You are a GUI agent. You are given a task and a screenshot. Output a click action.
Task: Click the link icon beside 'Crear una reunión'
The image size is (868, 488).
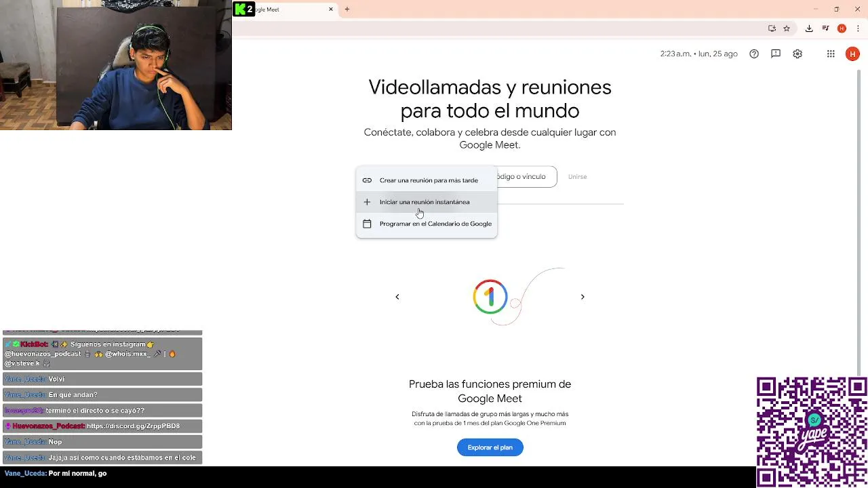click(367, 180)
